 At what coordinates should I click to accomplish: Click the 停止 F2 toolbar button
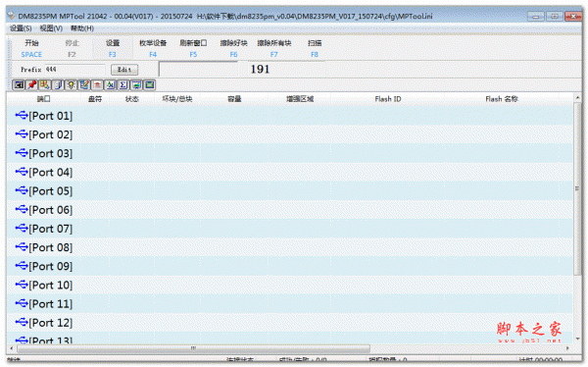(x=72, y=48)
